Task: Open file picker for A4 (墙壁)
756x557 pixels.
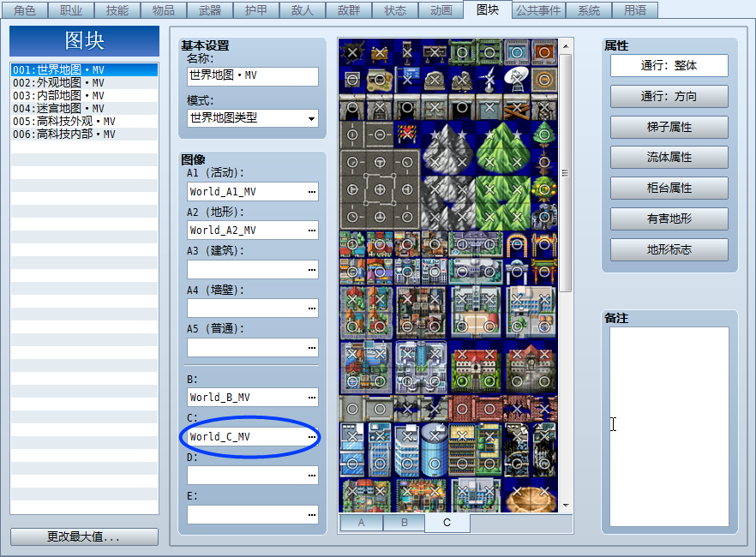Action: 312,308
